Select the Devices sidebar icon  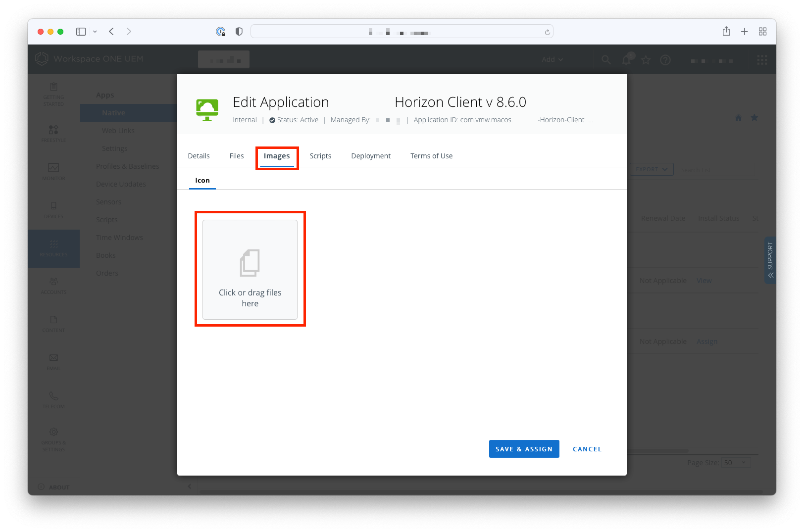53,210
